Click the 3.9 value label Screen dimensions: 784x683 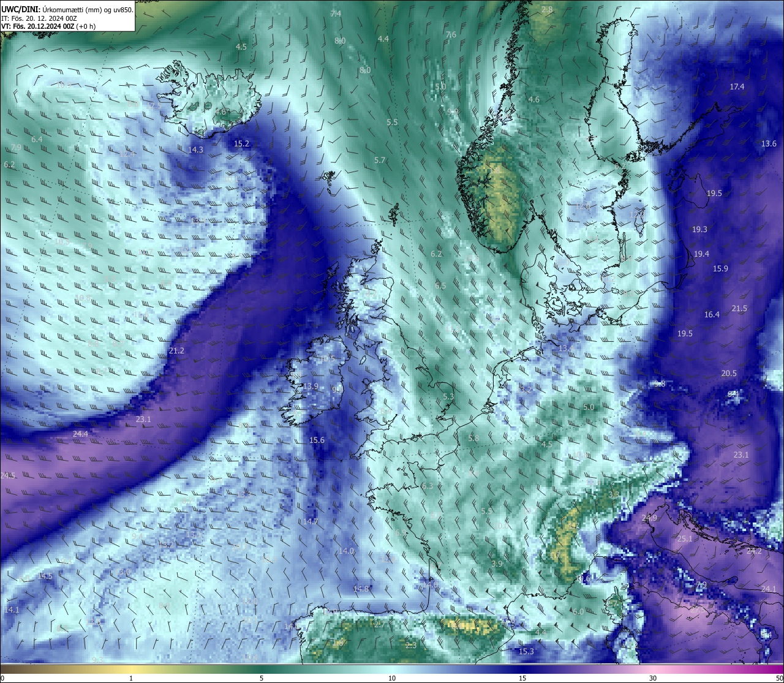tap(497, 564)
